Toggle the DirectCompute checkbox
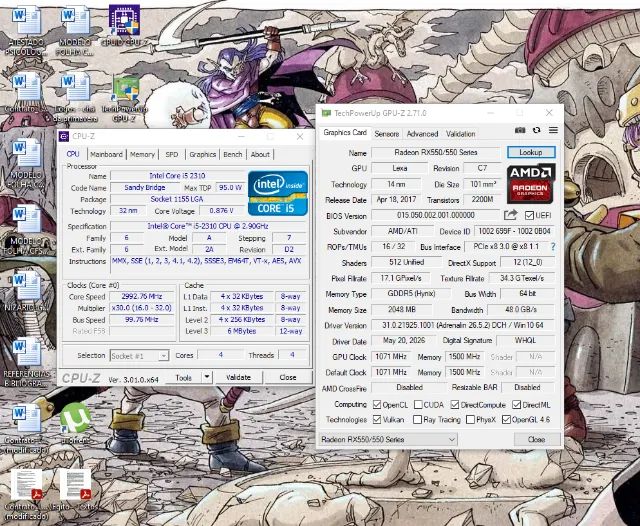The height and width of the screenshot is (526, 640). pyautogui.click(x=455, y=405)
